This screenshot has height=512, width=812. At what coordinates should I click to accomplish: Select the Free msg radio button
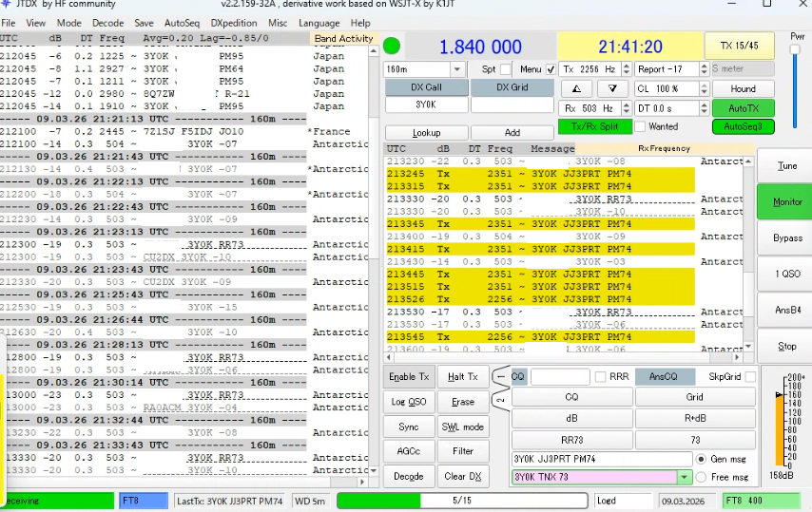point(701,477)
